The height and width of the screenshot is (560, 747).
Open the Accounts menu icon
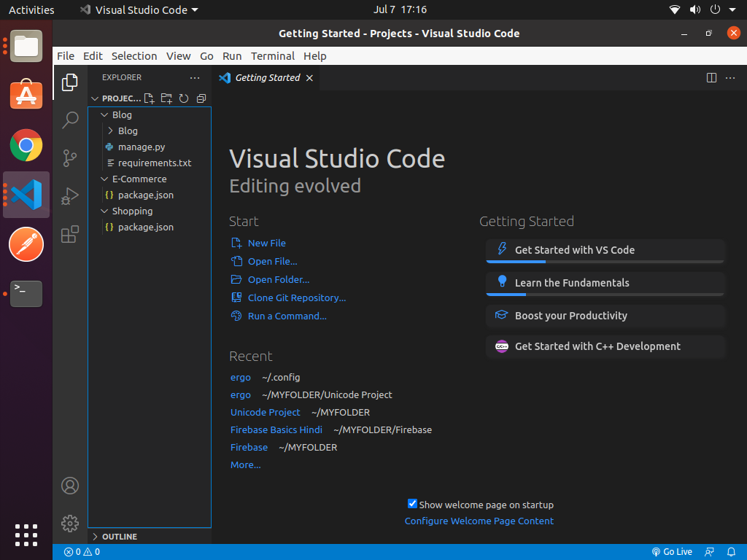coord(70,486)
